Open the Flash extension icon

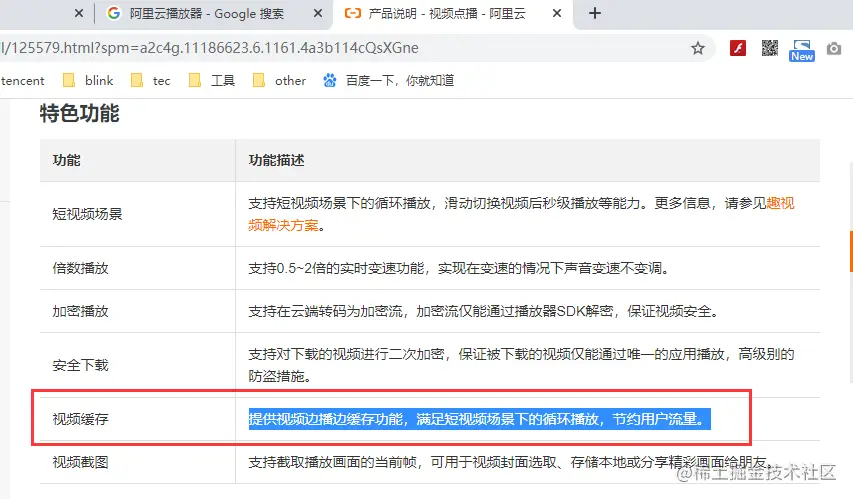[738, 48]
